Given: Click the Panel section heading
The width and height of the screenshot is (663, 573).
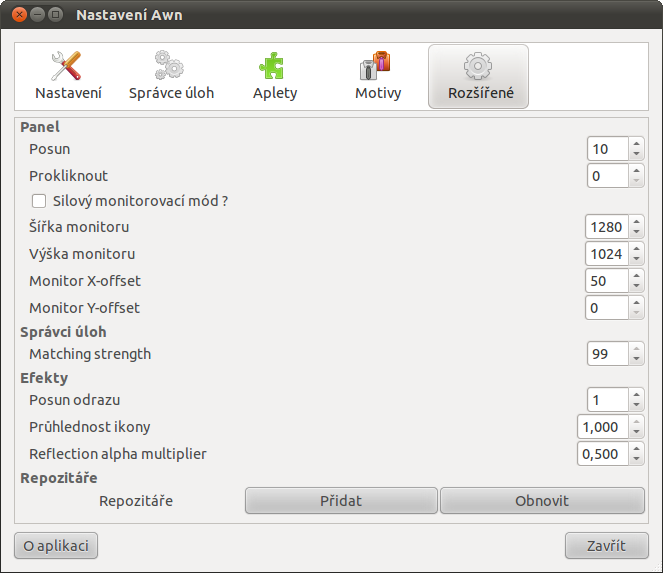Looking at the screenshot, I should [x=40, y=127].
